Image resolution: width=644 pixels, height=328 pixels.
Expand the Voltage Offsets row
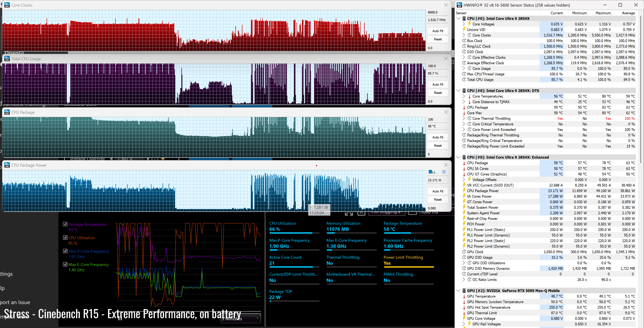pyautogui.click(x=464, y=179)
